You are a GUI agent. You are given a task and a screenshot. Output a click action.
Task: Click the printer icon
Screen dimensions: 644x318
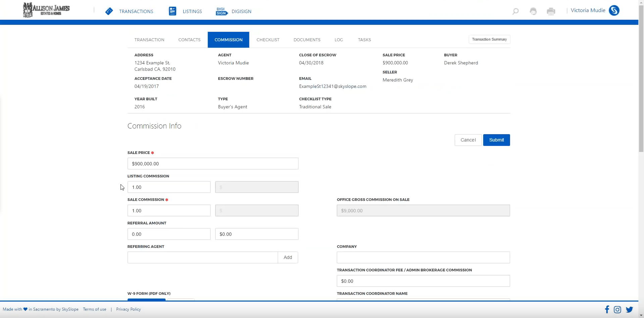click(x=551, y=11)
